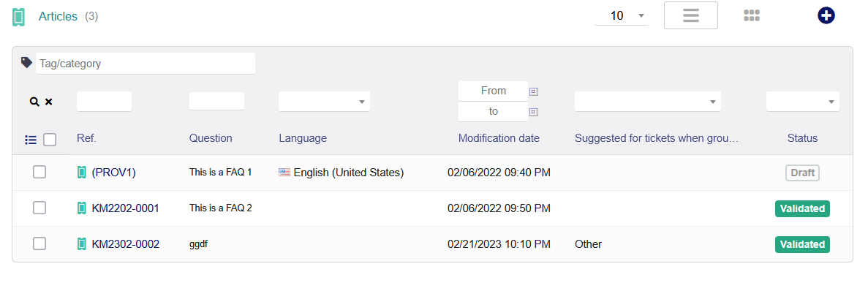868x302 pixels.
Task: Open the 10 items per page dropdown
Action: (622, 15)
